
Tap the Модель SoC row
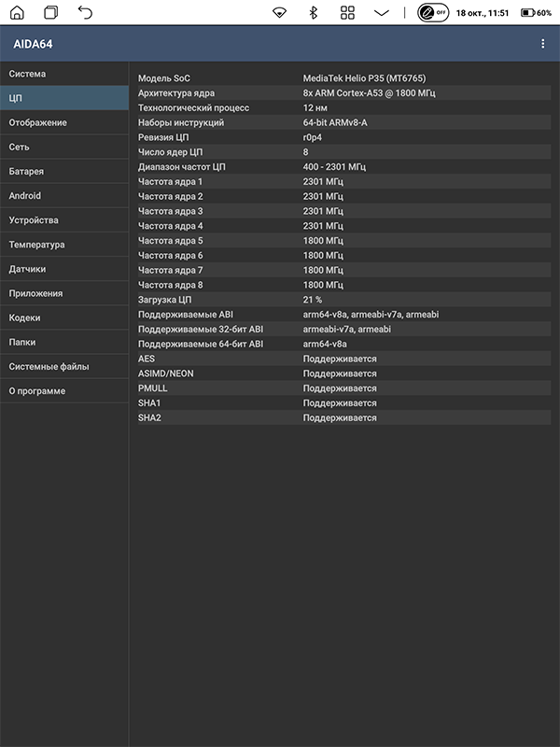click(x=343, y=78)
